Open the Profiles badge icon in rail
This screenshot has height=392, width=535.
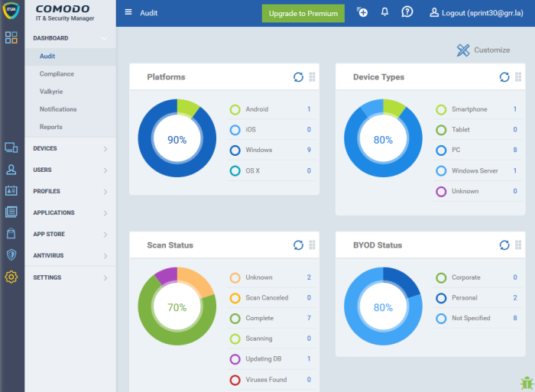[x=11, y=191]
